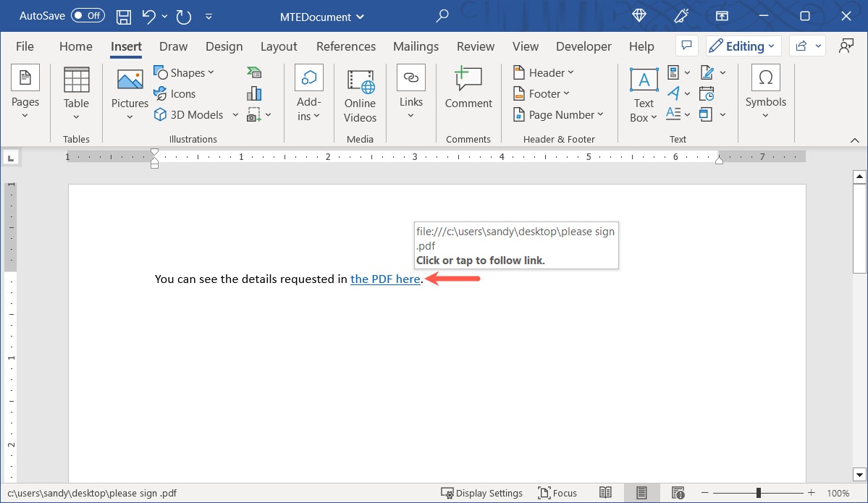
Task: Click the Redo icon in title bar
Action: (x=184, y=17)
